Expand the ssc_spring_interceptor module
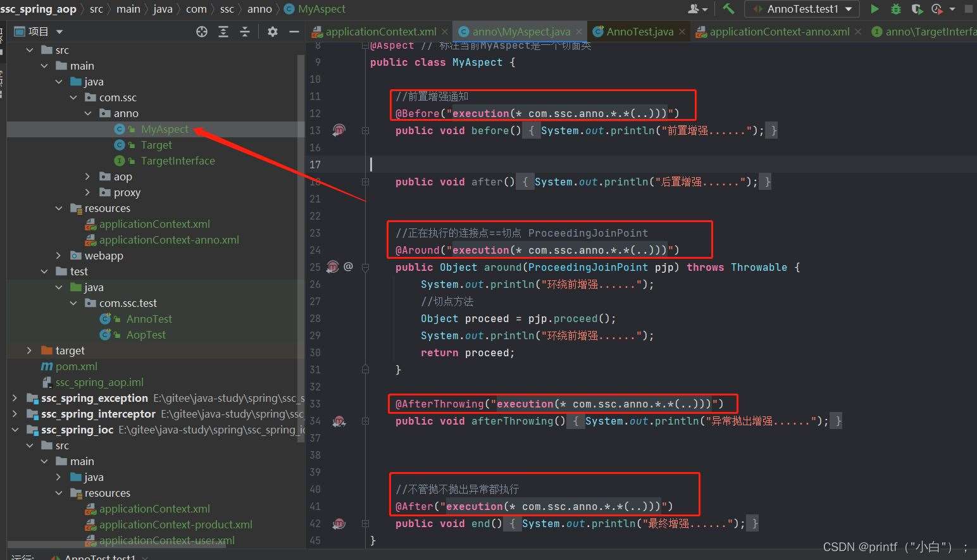977x560 pixels. 15,414
